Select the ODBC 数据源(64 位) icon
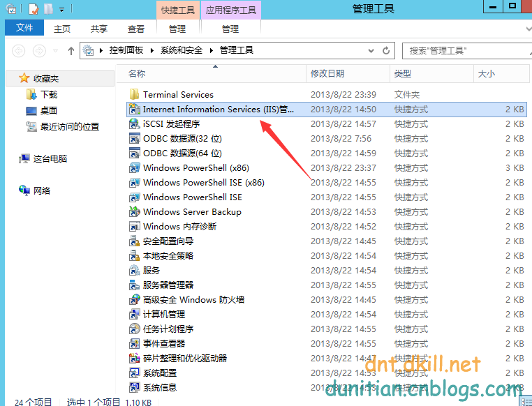Image resolution: width=532 pixels, height=406 pixels. (134, 153)
